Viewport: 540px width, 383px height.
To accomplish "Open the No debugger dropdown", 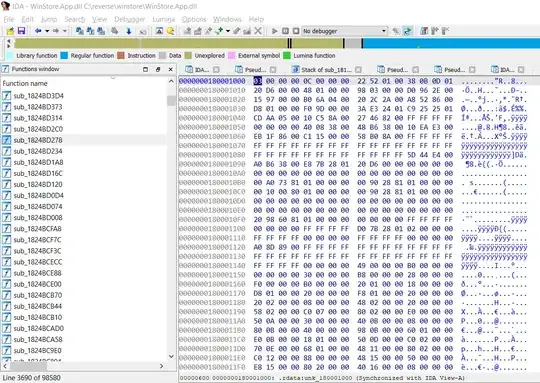I will [x=345, y=31].
